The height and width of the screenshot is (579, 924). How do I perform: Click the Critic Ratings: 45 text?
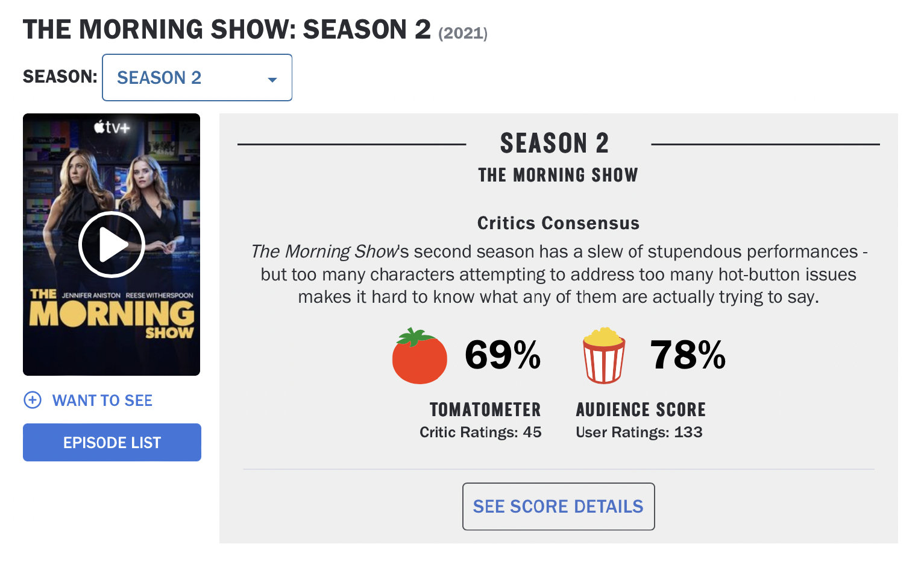[x=480, y=432]
